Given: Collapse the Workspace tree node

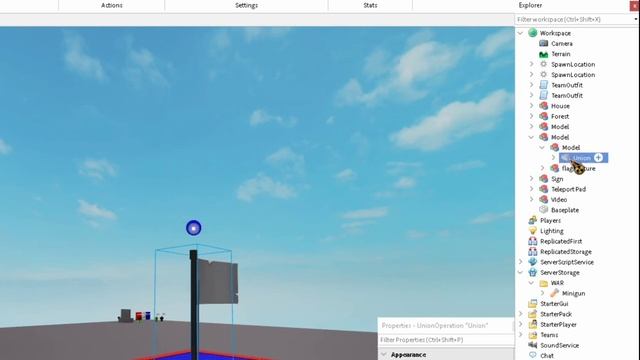Looking at the screenshot, I should pos(520,33).
